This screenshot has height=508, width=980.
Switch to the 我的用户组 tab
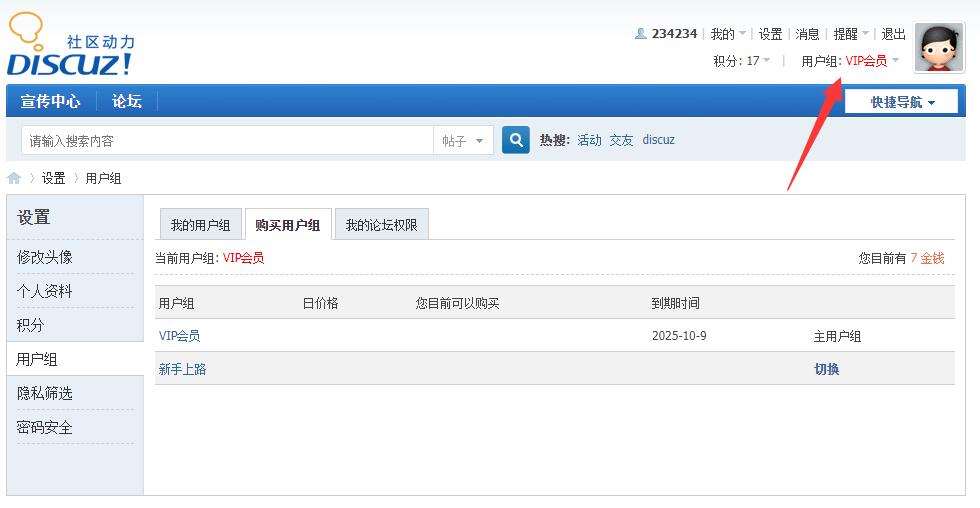[x=200, y=225]
